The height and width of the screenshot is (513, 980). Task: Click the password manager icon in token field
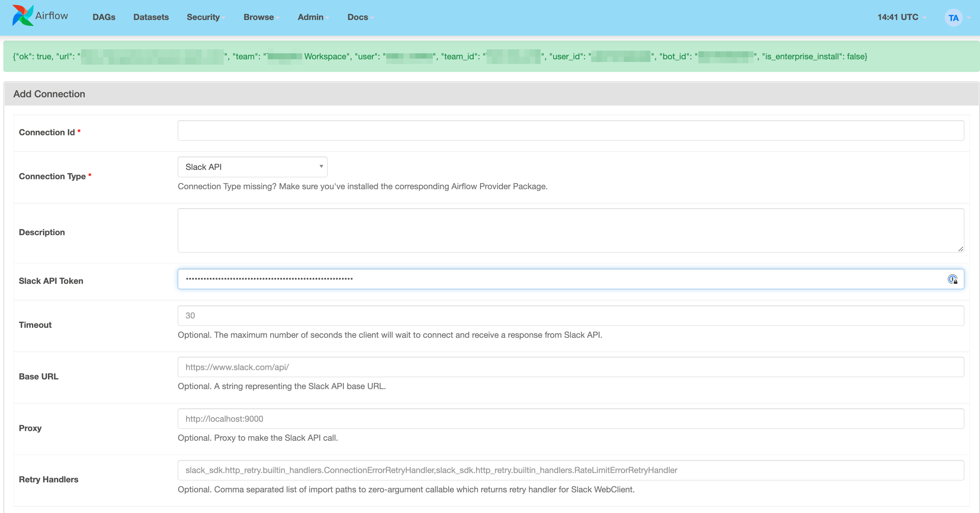952,279
